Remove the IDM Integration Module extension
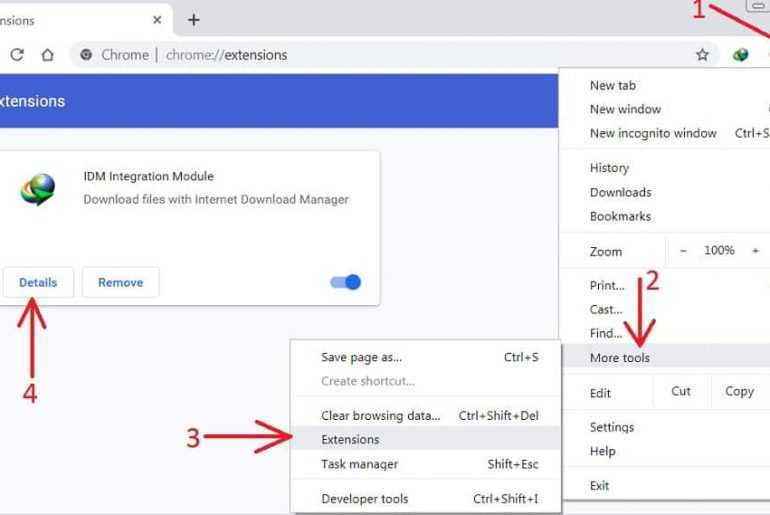The width and height of the screenshot is (770, 515). [x=121, y=282]
